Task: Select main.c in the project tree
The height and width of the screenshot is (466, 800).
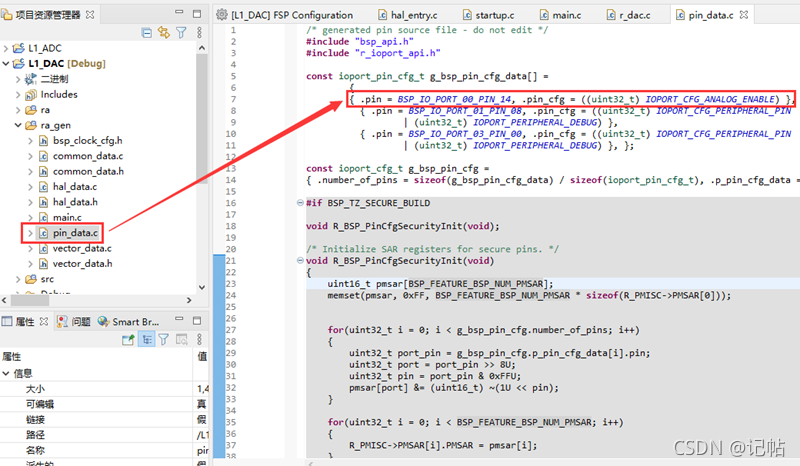Action: (67, 218)
